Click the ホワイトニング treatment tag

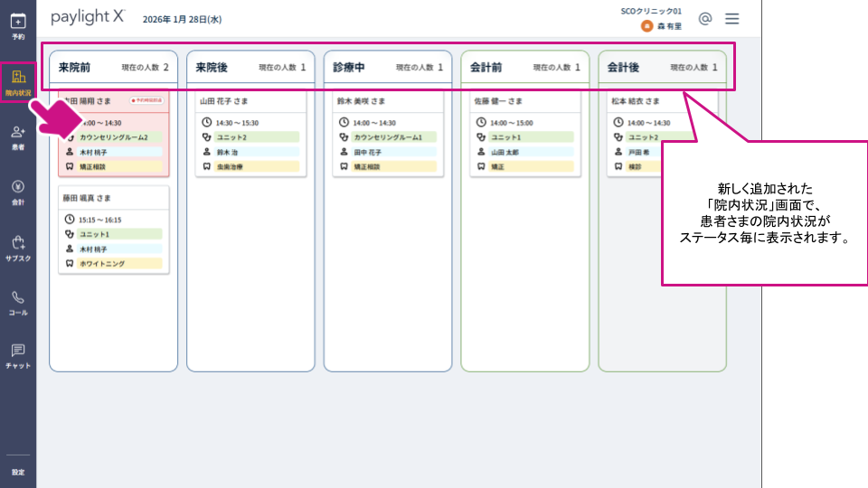pyautogui.click(x=119, y=263)
